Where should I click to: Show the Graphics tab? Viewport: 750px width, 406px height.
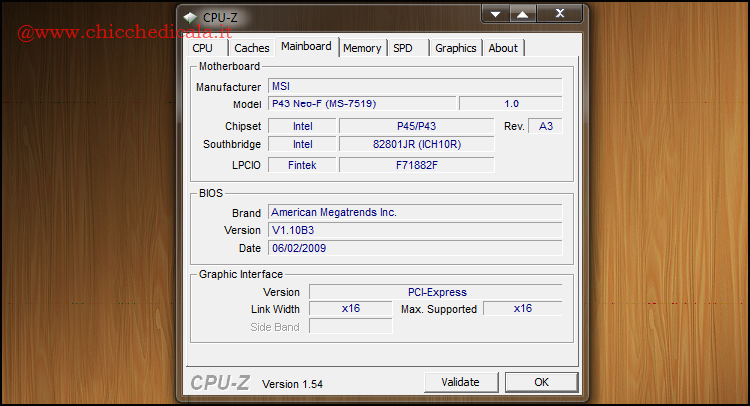click(x=456, y=48)
